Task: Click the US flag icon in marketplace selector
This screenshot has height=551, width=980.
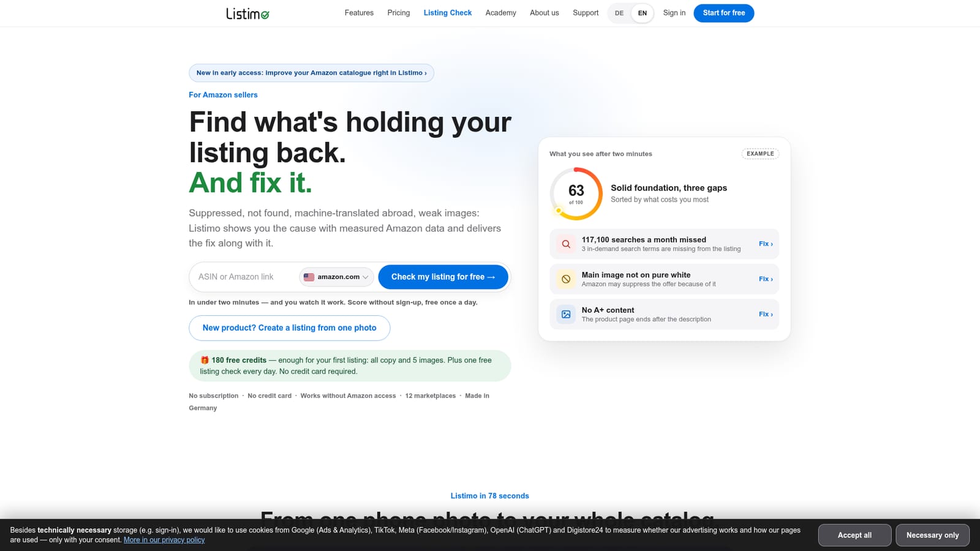Action: point(309,277)
